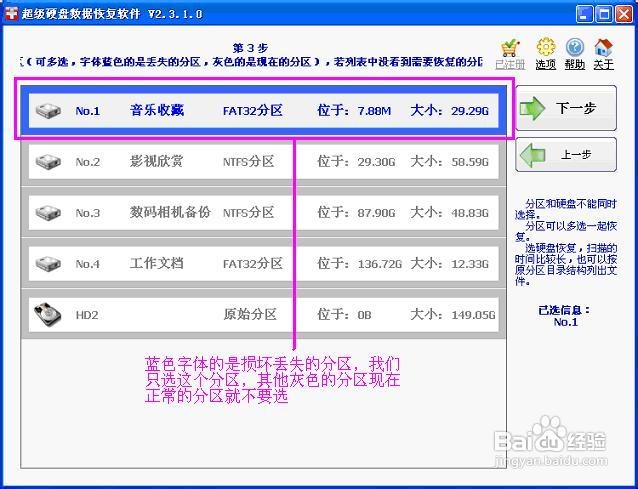Click the No.3 label in the list
Image resolution: width=638 pixels, height=489 pixels.
pyautogui.click(x=87, y=213)
